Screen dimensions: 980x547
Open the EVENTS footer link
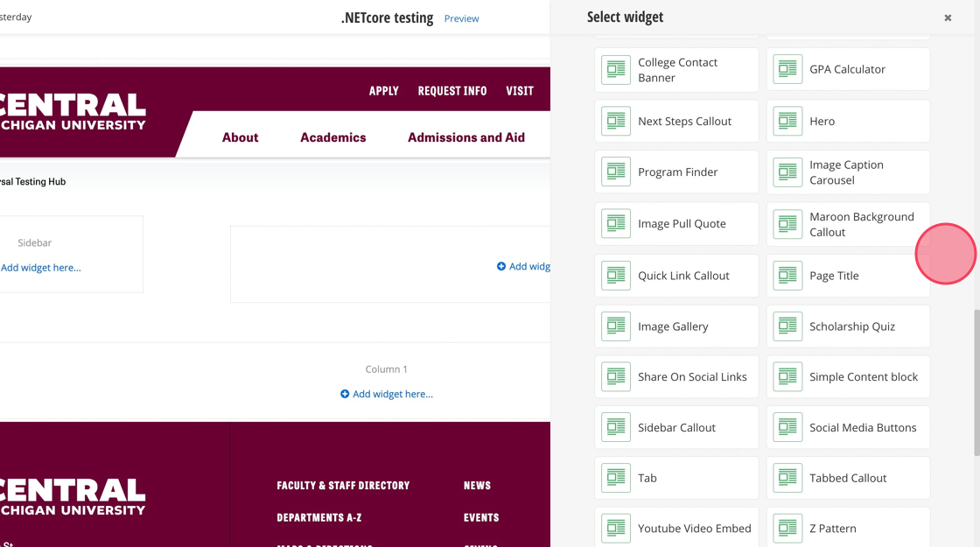tap(481, 517)
